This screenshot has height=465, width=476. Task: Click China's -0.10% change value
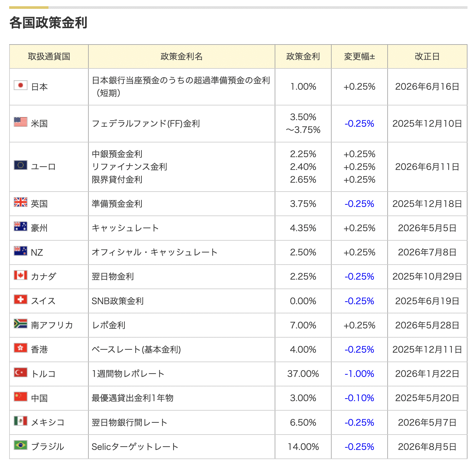click(359, 398)
